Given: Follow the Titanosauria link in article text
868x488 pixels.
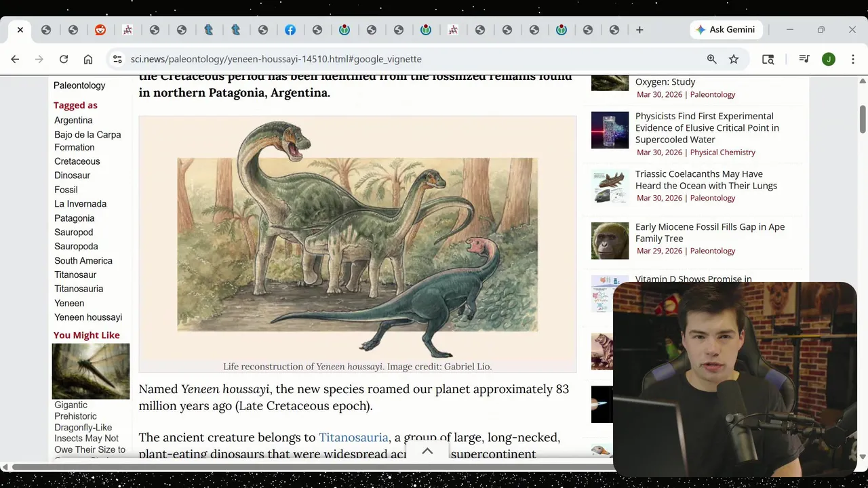Looking at the screenshot, I should click(353, 438).
